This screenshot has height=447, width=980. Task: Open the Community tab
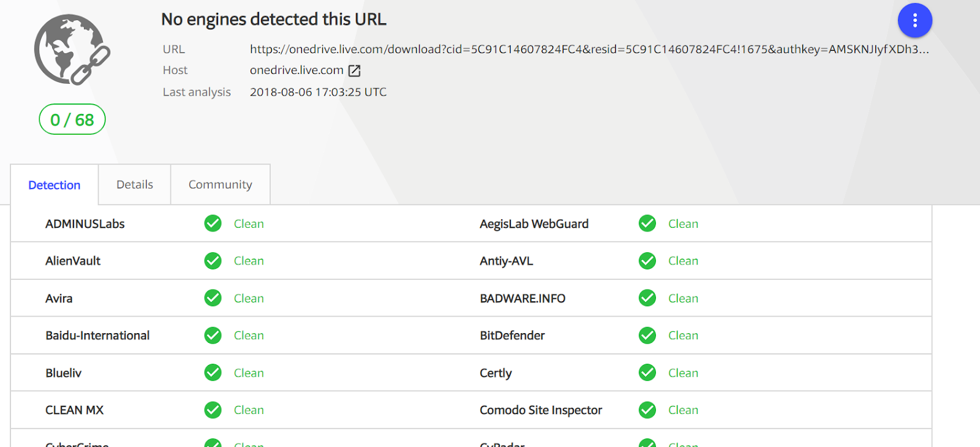[x=221, y=184]
